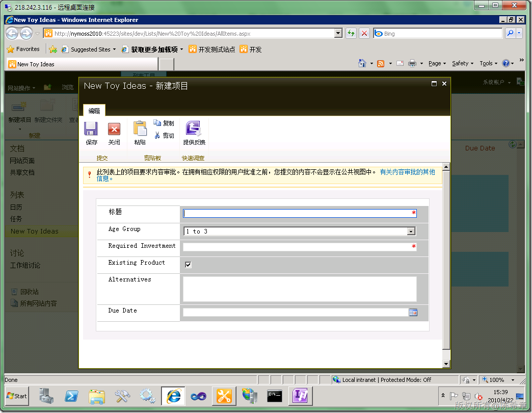Maximize the 新建项目 dialog
The image size is (532, 413).
pos(434,84)
